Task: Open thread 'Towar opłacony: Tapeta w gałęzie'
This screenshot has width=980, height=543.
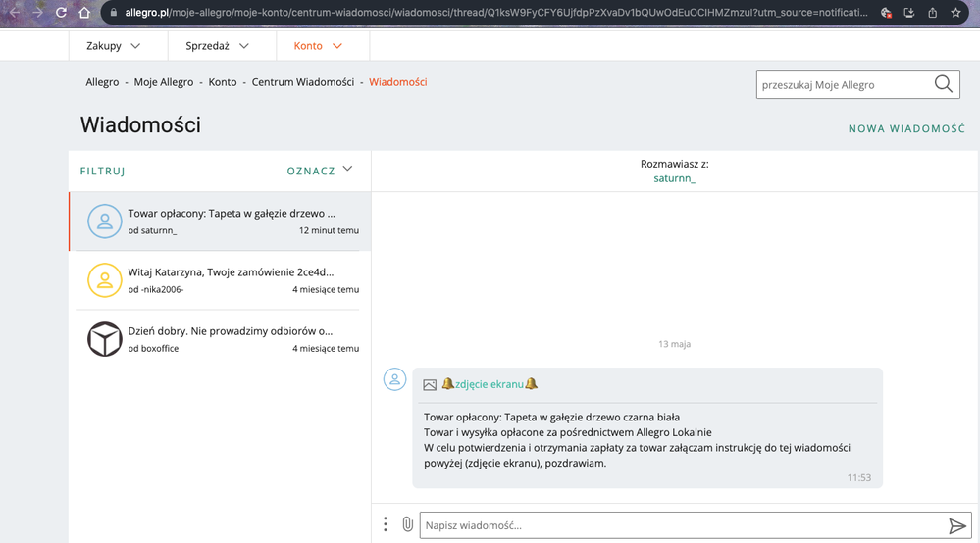Action: click(220, 221)
